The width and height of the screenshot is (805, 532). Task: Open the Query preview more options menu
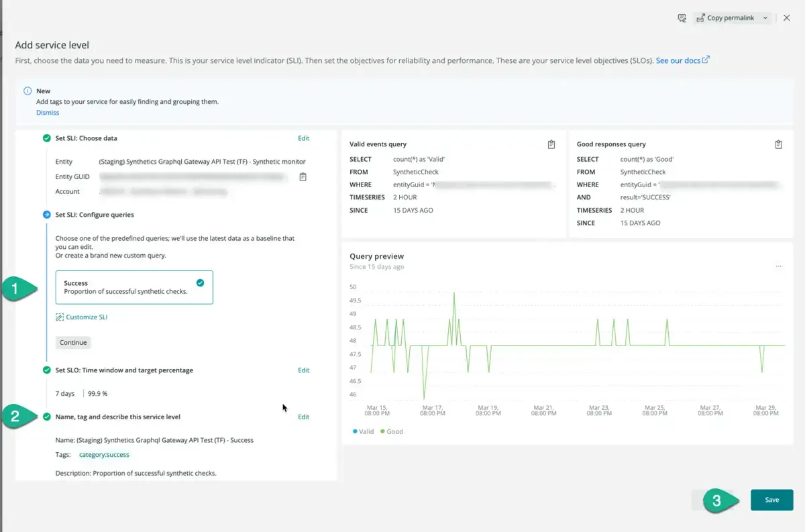778,266
